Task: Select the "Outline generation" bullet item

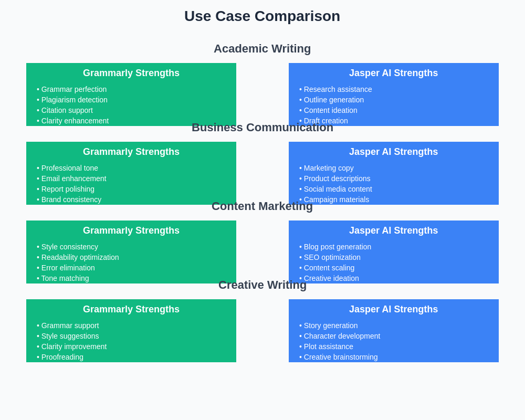Action: tap(333, 100)
